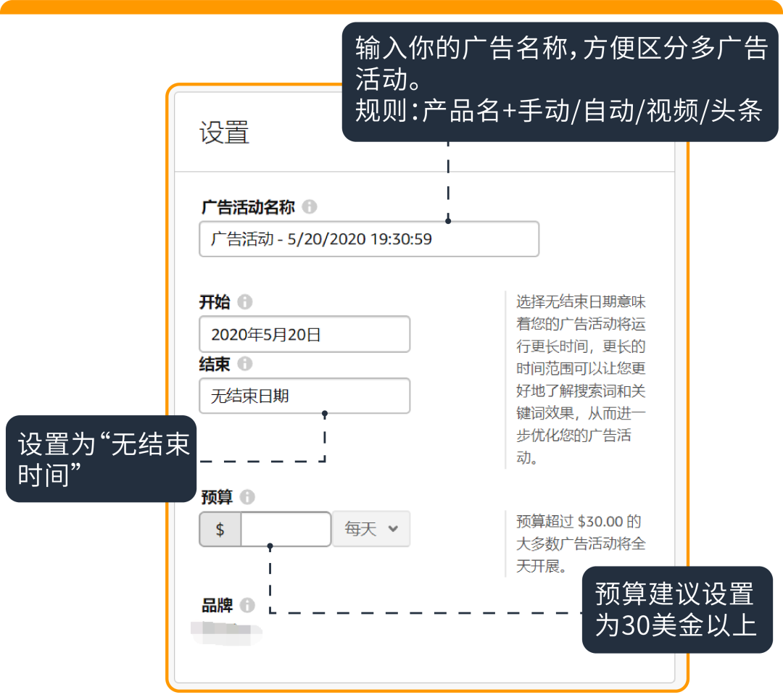Open the 结束 date picker showing 无结束日期

(304, 396)
